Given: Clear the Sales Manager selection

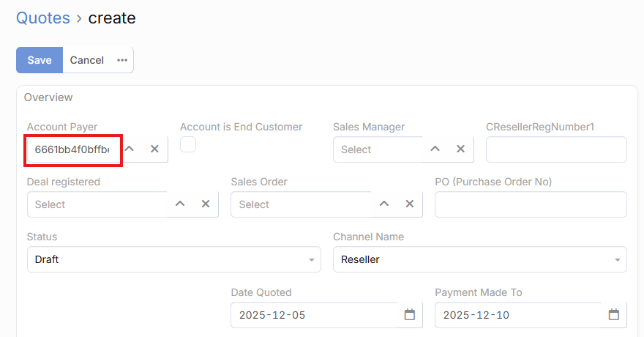Looking at the screenshot, I should (x=460, y=149).
